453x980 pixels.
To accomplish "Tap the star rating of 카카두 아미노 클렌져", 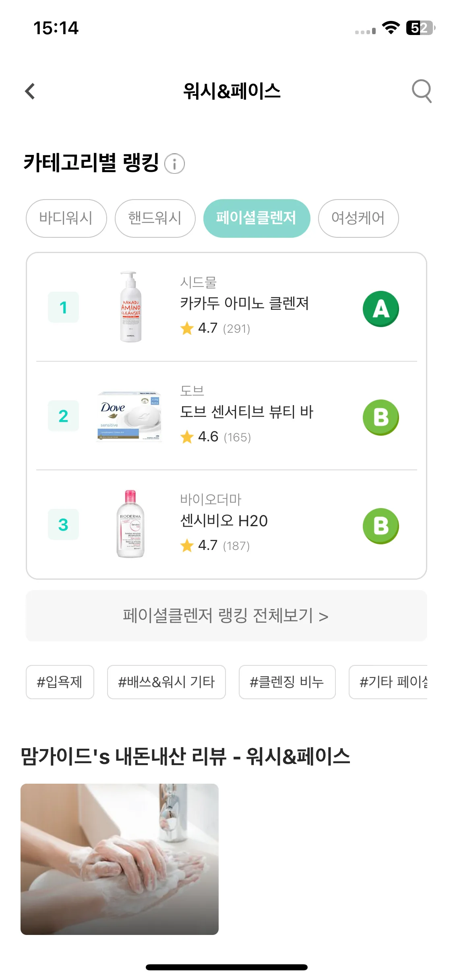I will [215, 328].
